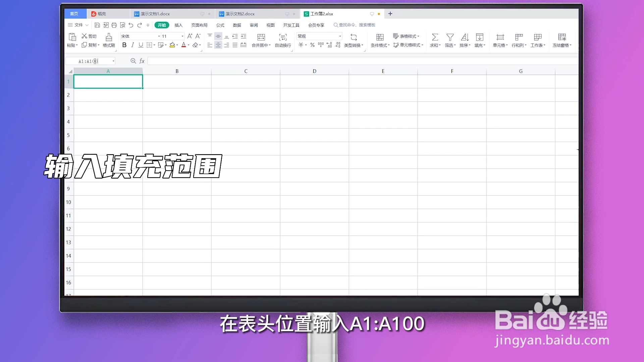644x362 pixels.
Task: Click the 排序 sort icon
Action: 465,41
